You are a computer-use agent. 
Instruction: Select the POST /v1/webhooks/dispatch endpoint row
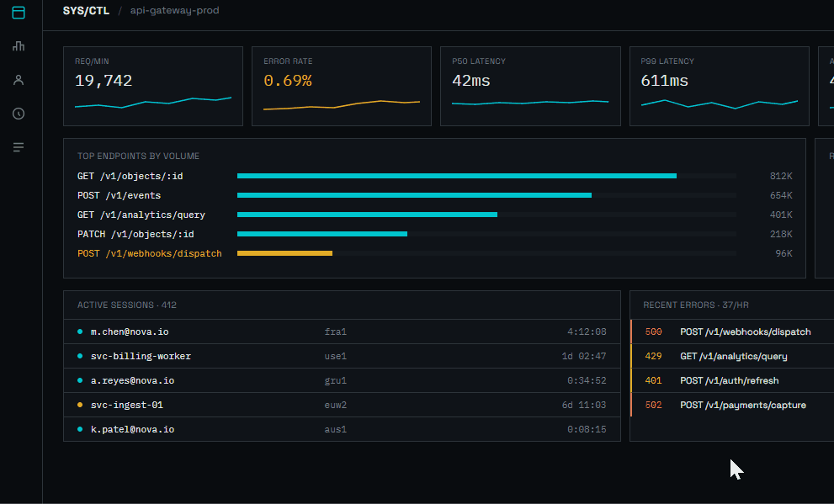[434, 253]
